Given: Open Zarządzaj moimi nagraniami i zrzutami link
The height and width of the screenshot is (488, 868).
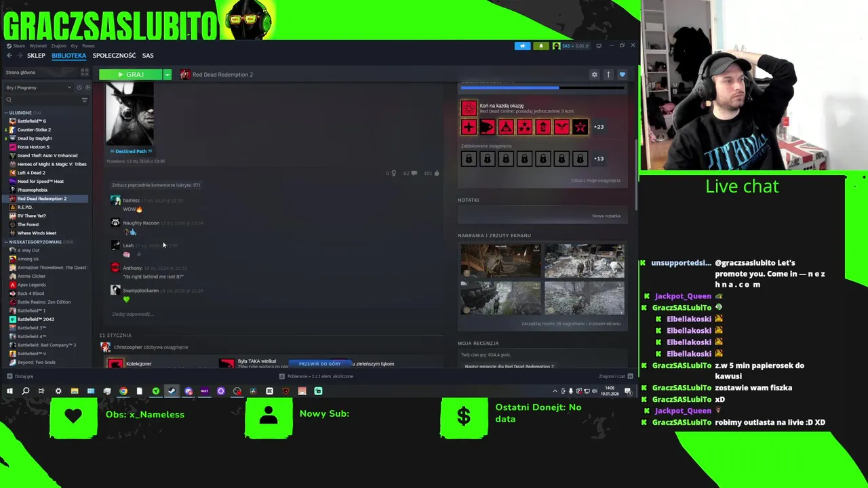Looking at the screenshot, I should tap(571, 323).
